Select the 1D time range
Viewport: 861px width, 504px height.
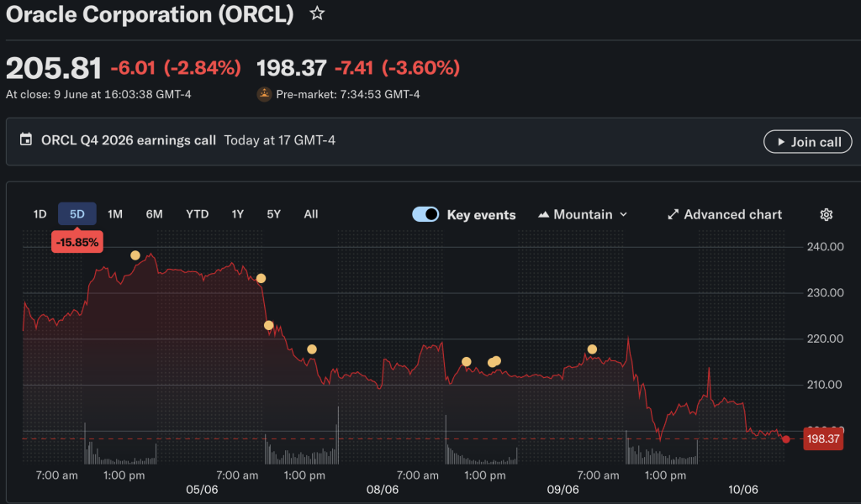(x=40, y=214)
